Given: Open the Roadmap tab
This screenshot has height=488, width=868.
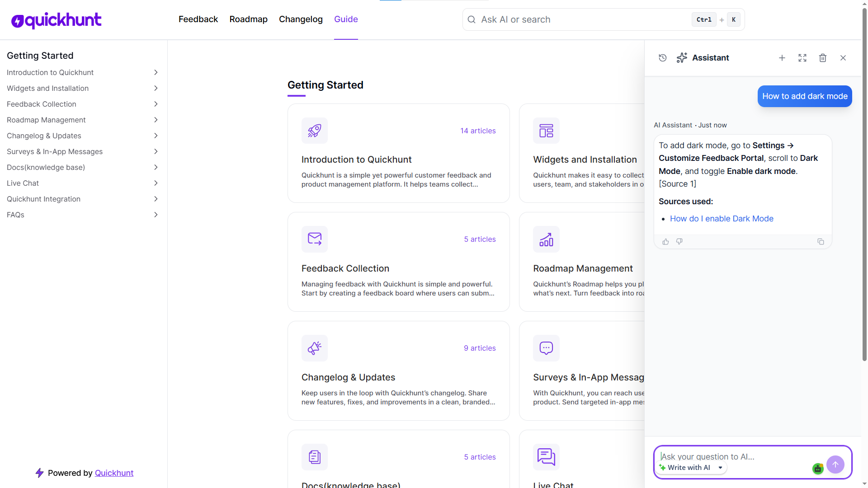Looking at the screenshot, I should point(248,19).
